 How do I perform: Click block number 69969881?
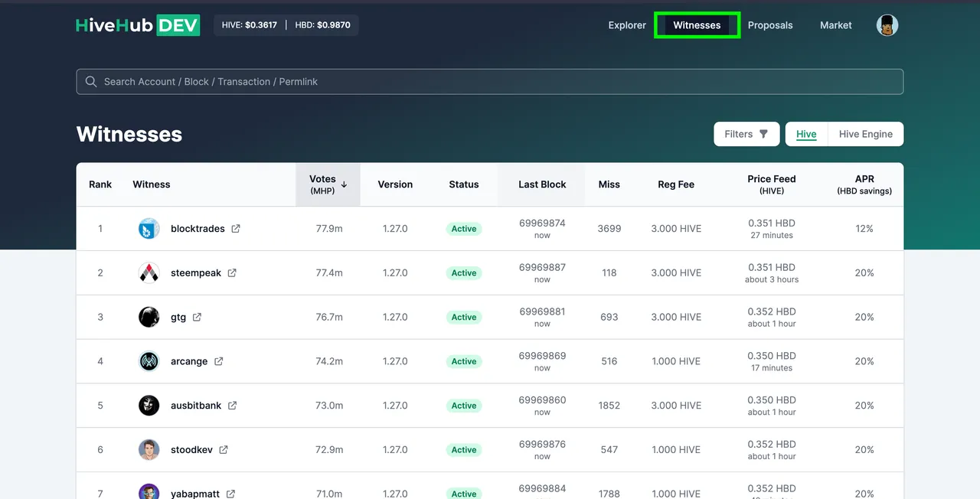(542, 311)
